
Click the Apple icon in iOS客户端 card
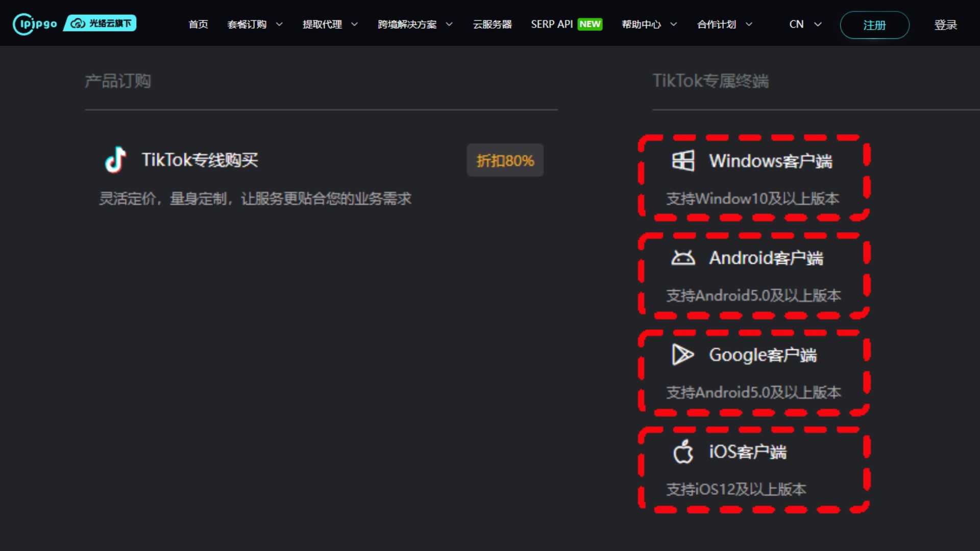pyautogui.click(x=684, y=452)
